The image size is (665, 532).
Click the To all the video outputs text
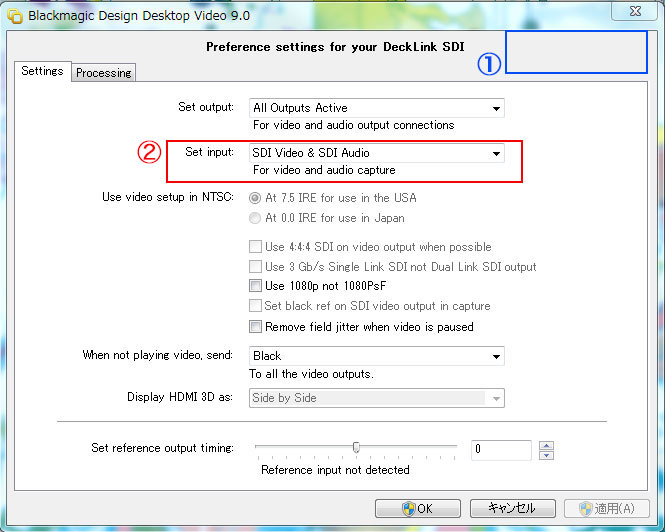point(311,374)
